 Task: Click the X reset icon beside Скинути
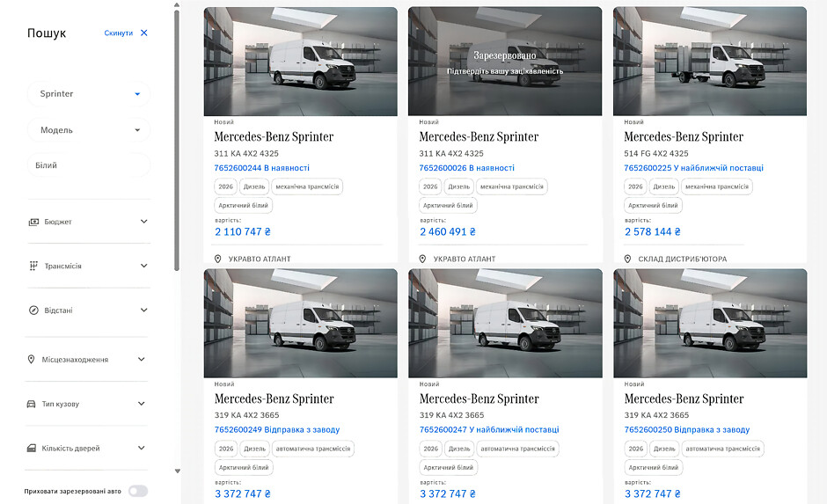(x=144, y=33)
